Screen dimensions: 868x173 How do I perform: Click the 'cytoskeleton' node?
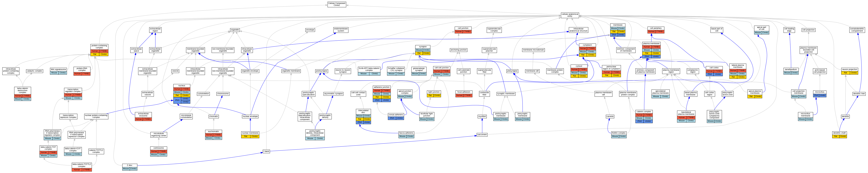pyautogui.click(x=203, y=94)
